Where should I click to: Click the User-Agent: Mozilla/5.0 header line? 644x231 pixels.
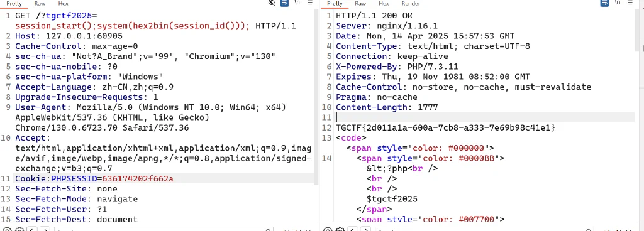click(x=150, y=107)
